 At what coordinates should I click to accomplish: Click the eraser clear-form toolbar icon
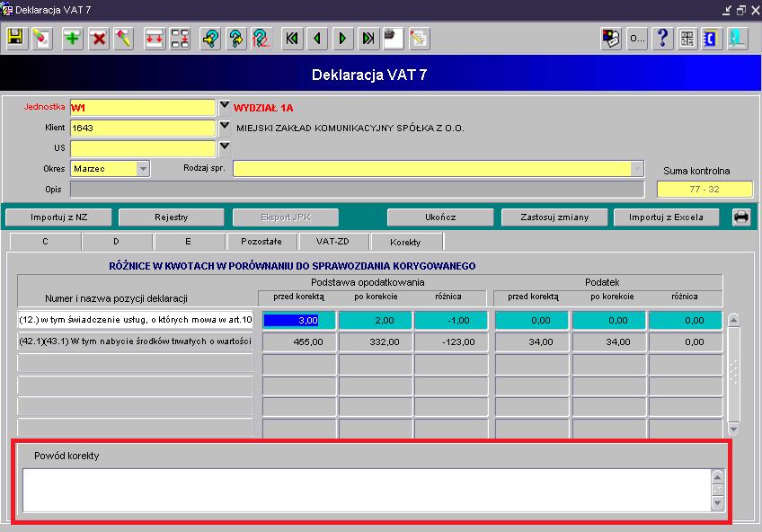42,39
